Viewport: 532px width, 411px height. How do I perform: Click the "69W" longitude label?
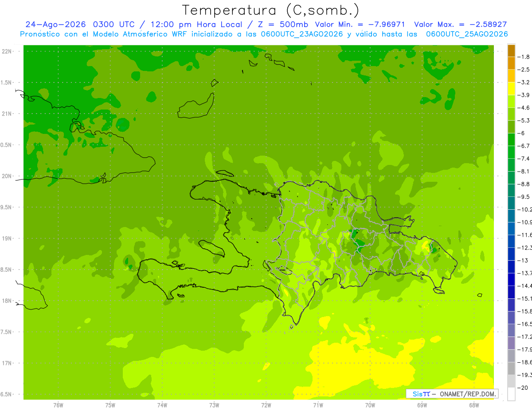422,405
